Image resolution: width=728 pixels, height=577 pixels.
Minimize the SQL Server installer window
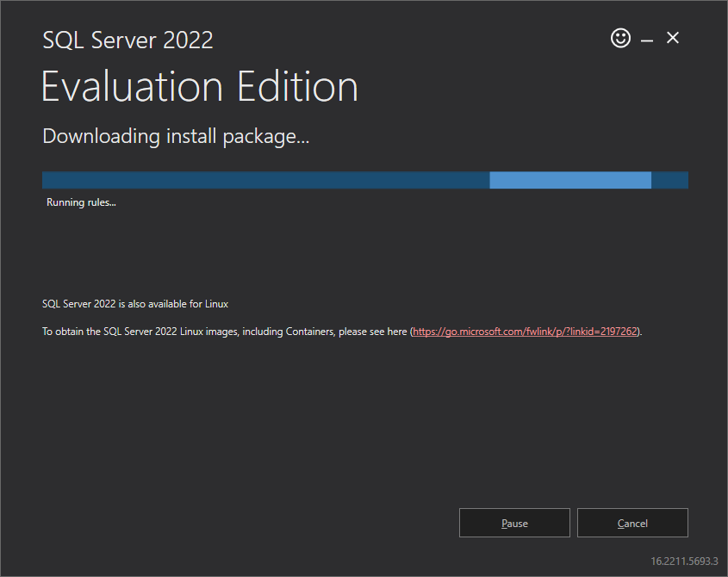(647, 38)
